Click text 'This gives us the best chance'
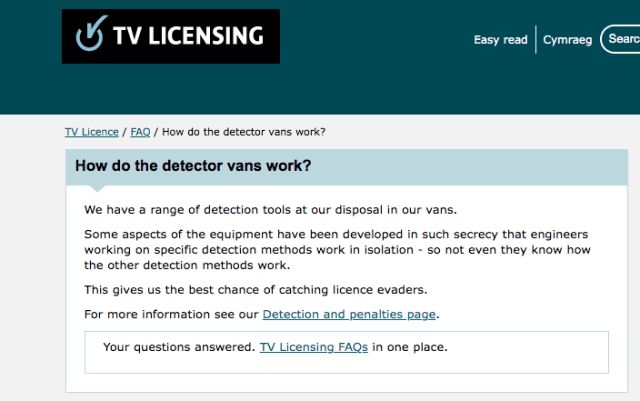Viewport: 640px width, 401px height. tap(256, 290)
